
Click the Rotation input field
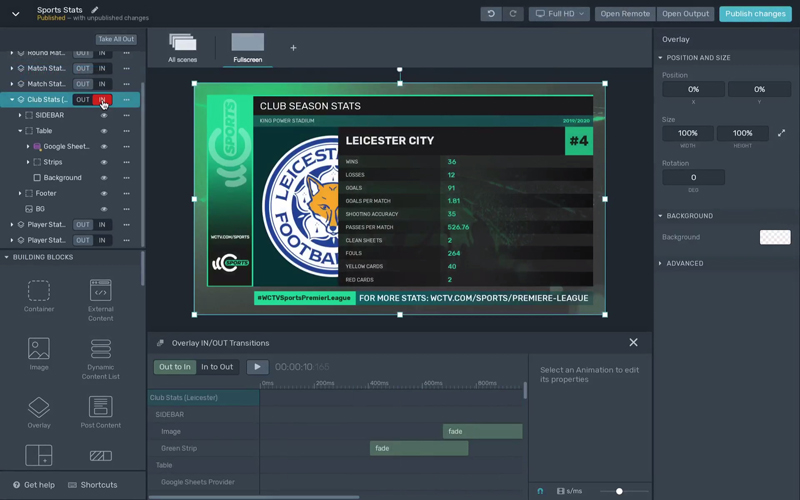(693, 177)
